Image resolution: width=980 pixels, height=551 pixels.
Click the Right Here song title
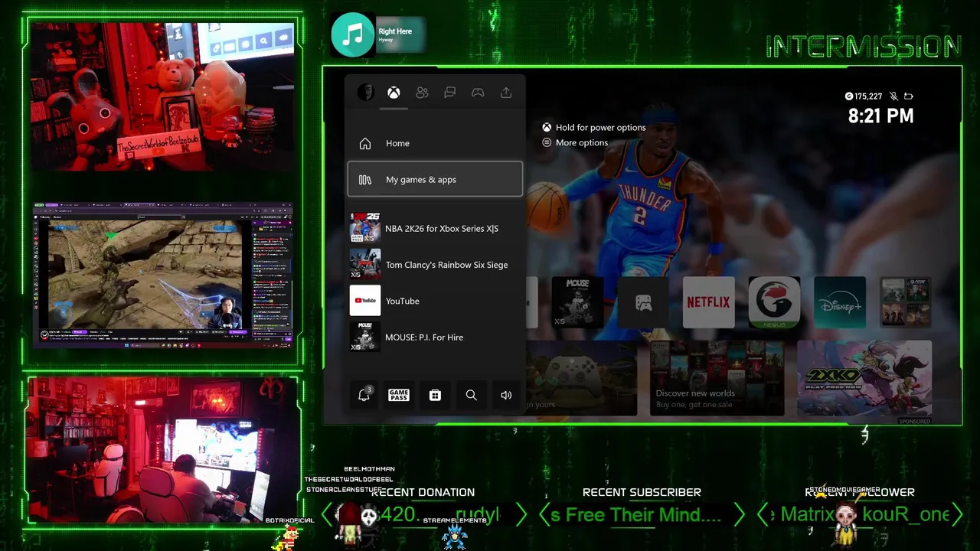[395, 31]
